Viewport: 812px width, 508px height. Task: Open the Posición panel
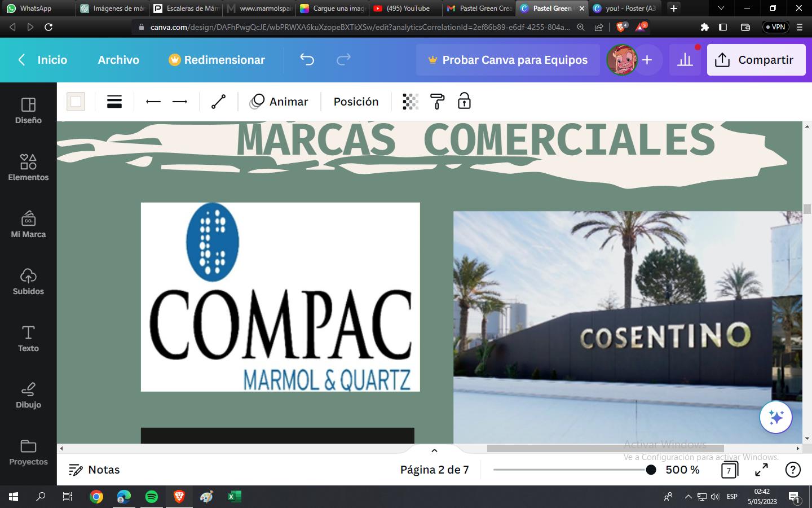[356, 102]
